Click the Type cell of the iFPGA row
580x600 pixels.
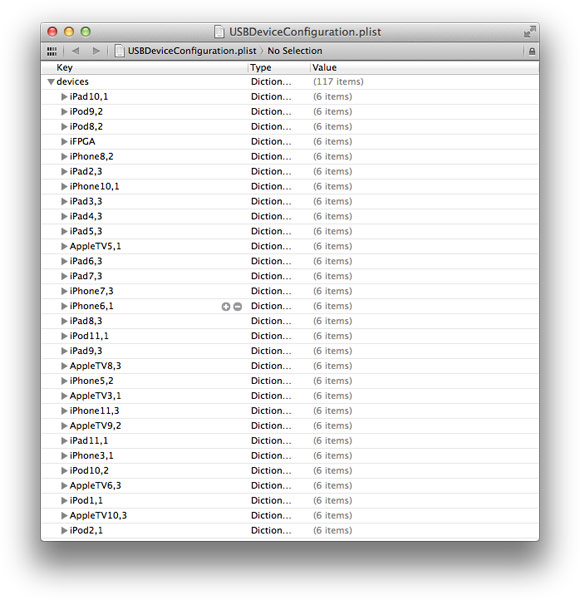coord(271,142)
